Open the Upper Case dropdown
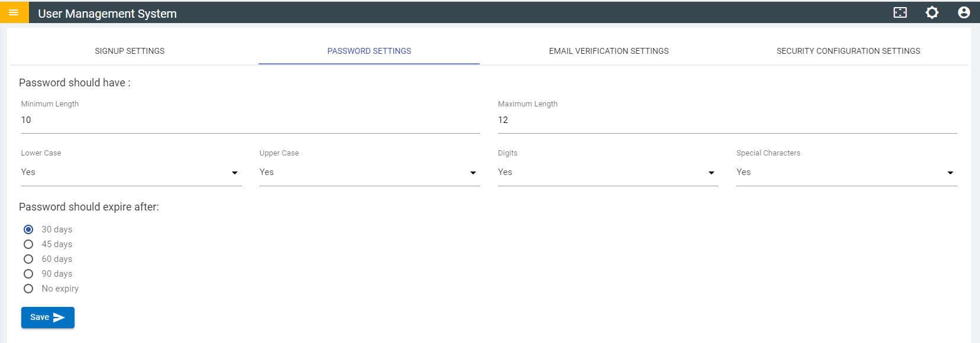This screenshot has width=980, height=343. (369, 173)
